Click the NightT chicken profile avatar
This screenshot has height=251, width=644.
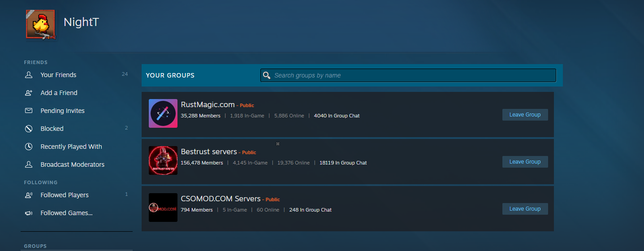coord(40,24)
